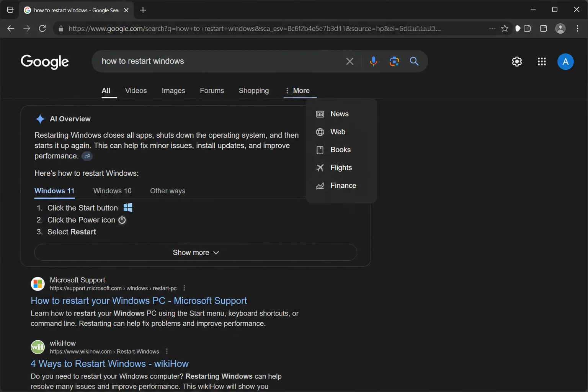Open Google quick settings gear
The image size is (588, 392).
tap(517, 62)
